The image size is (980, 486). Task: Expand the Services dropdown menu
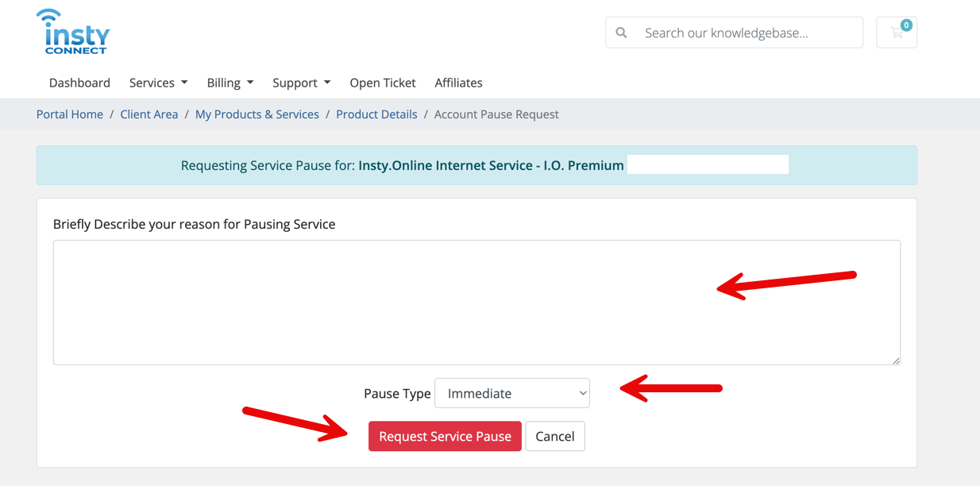[158, 83]
